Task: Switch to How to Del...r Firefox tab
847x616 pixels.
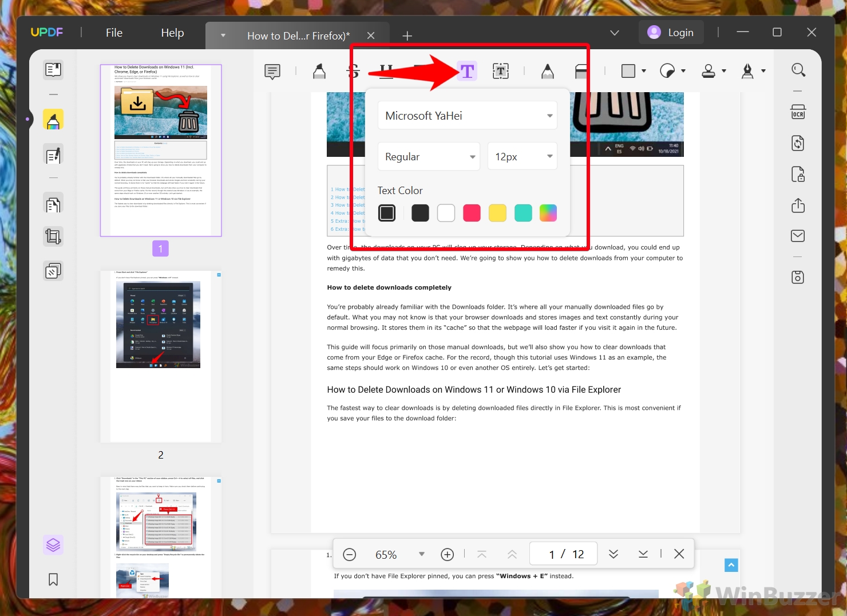Action: [298, 35]
